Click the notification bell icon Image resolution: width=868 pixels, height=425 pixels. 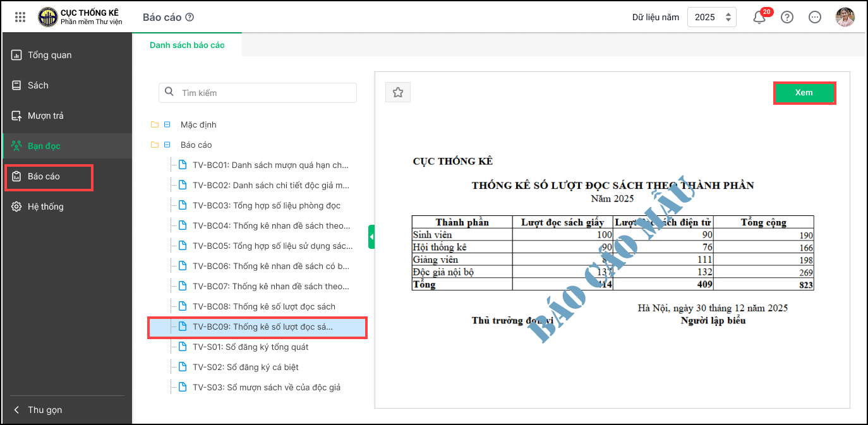click(x=759, y=18)
